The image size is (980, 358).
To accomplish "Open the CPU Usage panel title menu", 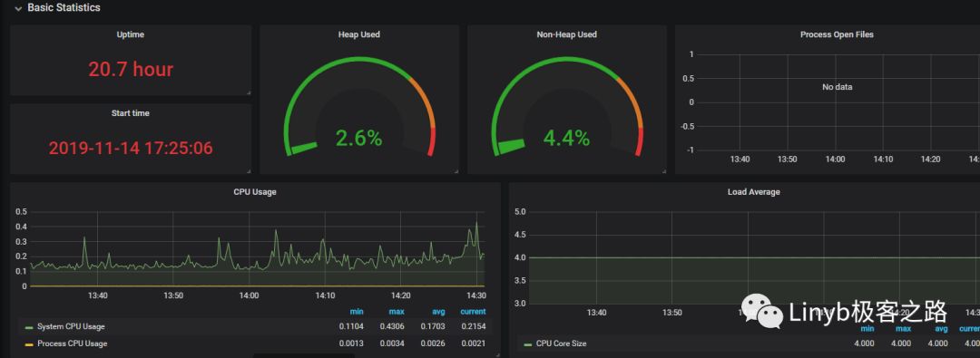I will [255, 192].
